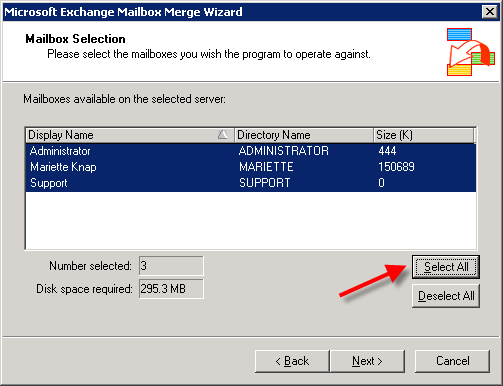
Task: Click the Disk space required field
Action: pos(171,289)
